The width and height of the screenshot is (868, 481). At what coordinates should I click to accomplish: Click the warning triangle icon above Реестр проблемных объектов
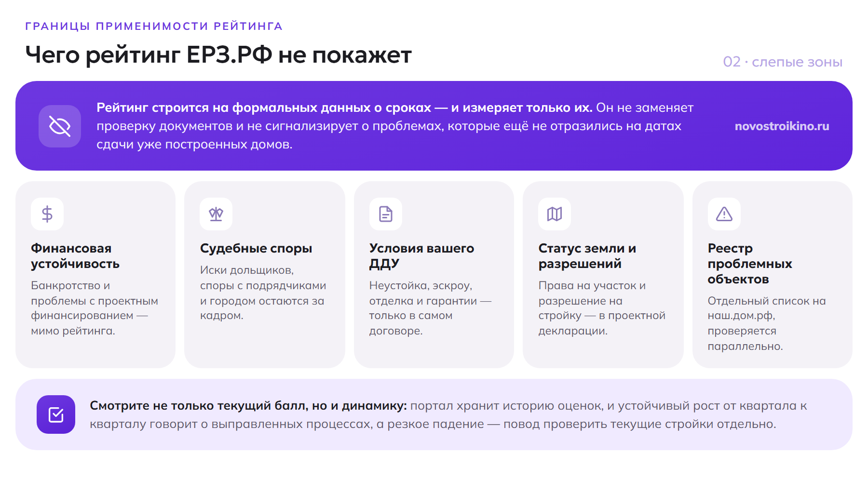pos(724,214)
